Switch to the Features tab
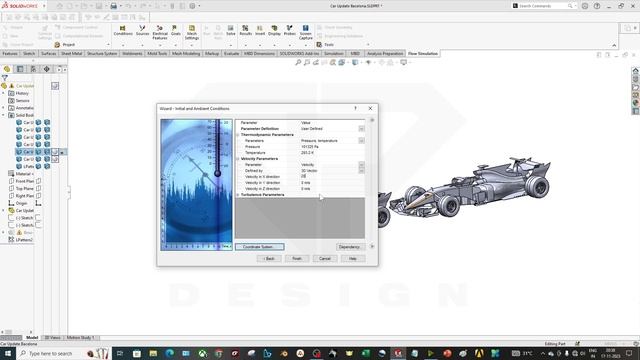This screenshot has height=360, width=640. click(10, 53)
